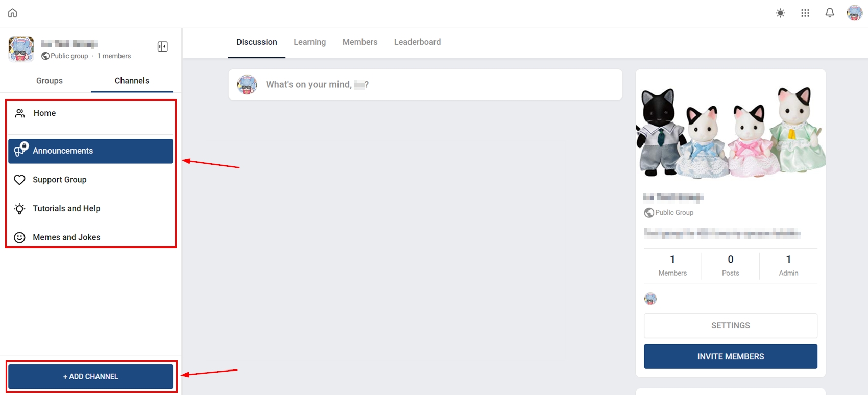The width and height of the screenshot is (868, 395).
Task: Click the What's on your mind field
Action: (x=425, y=85)
